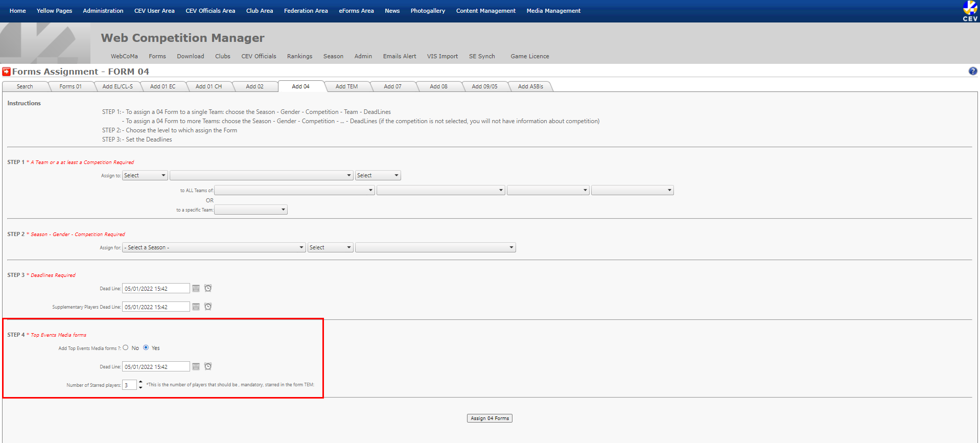Click Supplementary Players Dead Line date field
Image resolution: width=980 pixels, height=443 pixels.
[x=156, y=307]
